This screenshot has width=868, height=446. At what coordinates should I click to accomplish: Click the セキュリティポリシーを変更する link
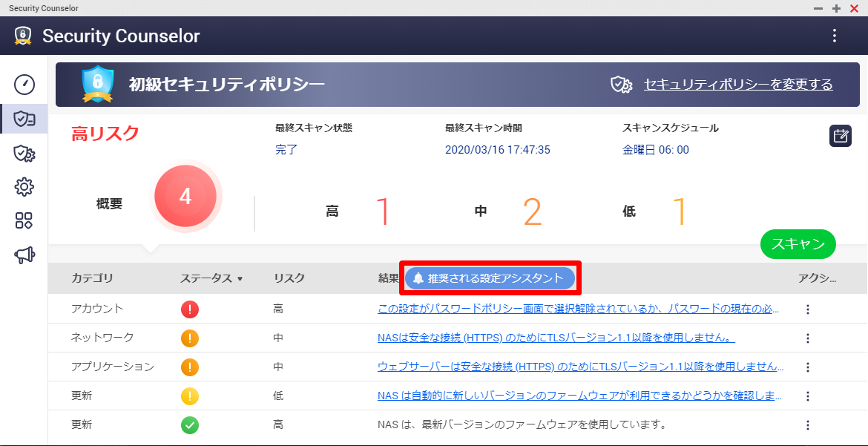click(738, 85)
